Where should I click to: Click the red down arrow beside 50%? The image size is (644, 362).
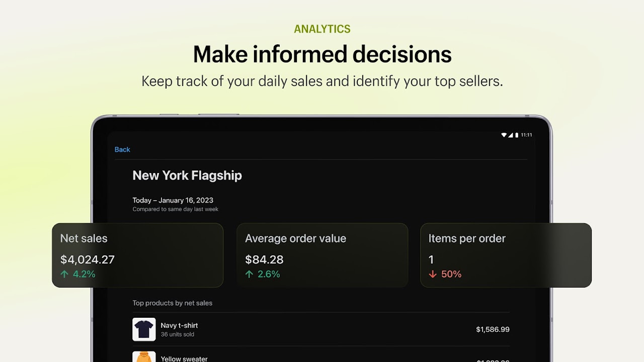[x=433, y=274]
